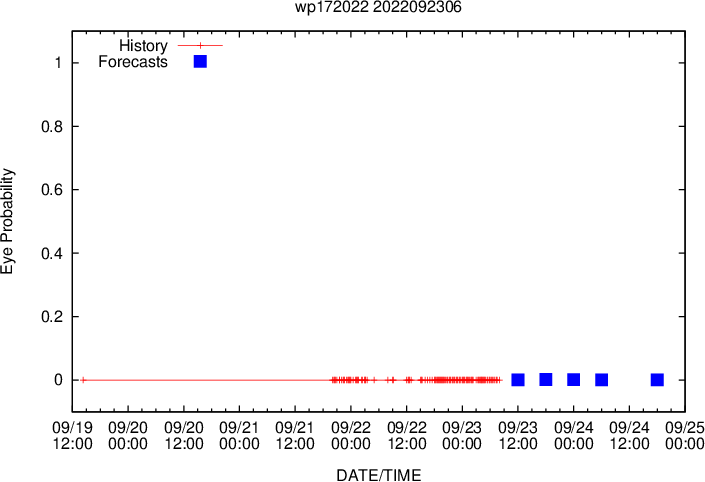Image resolution: width=705 pixels, height=482 pixels.
Task: Click the 09/22 00:00 x-axis label
Action: (351, 435)
